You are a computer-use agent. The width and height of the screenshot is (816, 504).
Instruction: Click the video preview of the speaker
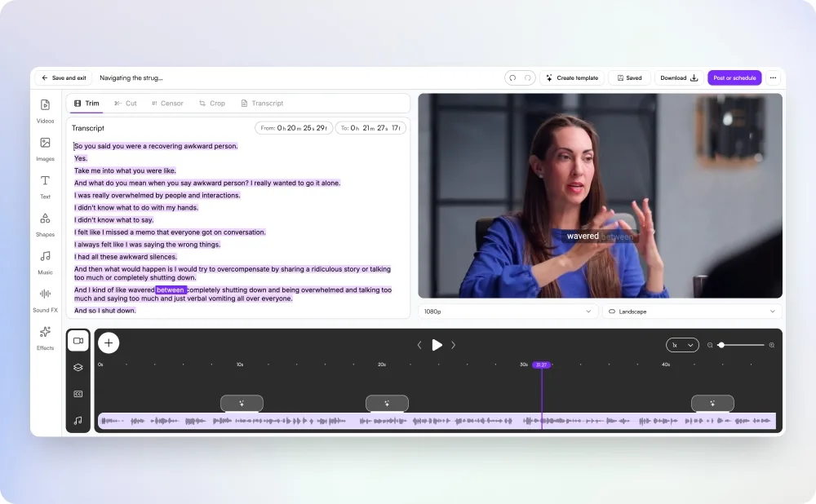pos(600,196)
